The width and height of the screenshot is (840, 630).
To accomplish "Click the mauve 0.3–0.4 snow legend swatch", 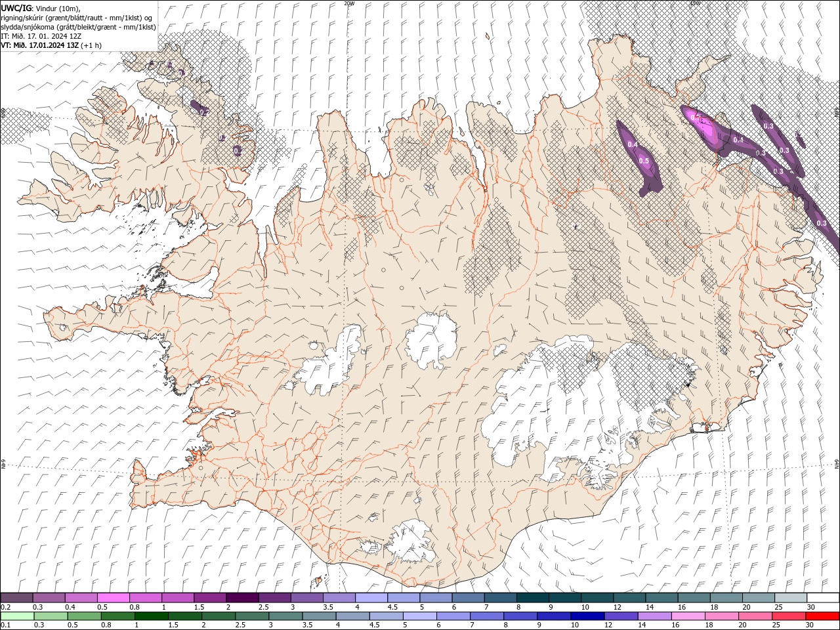I will pyautogui.click(x=49, y=598).
